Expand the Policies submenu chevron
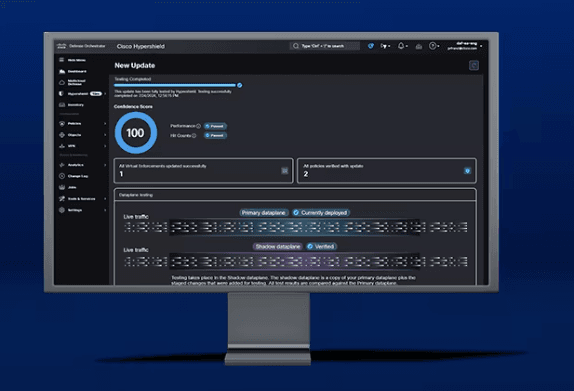The image size is (574, 391). 105,124
